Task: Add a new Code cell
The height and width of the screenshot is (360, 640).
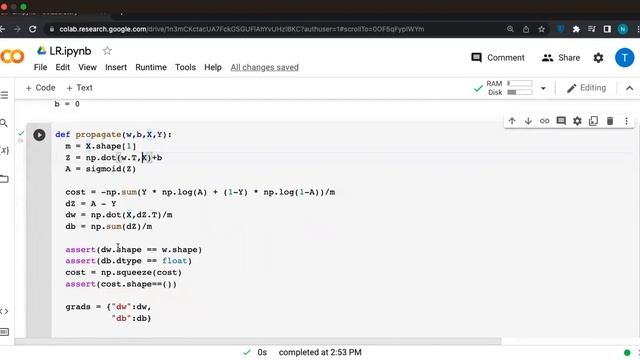Action: pos(40,88)
